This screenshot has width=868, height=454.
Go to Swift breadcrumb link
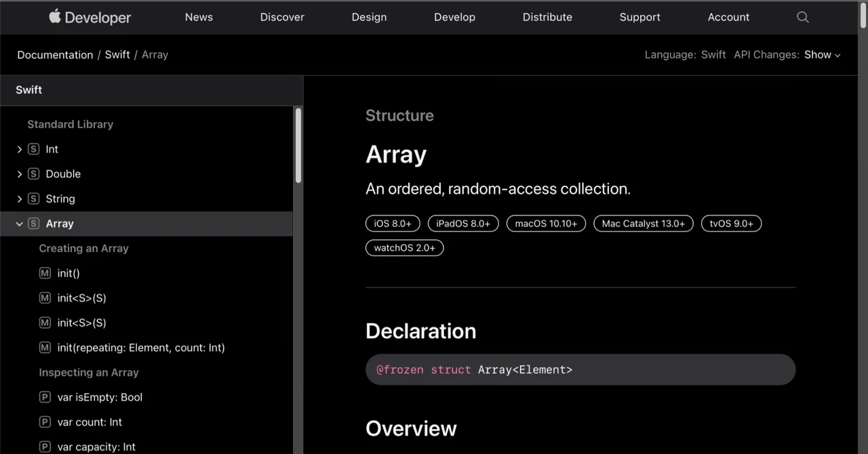pyautogui.click(x=117, y=55)
